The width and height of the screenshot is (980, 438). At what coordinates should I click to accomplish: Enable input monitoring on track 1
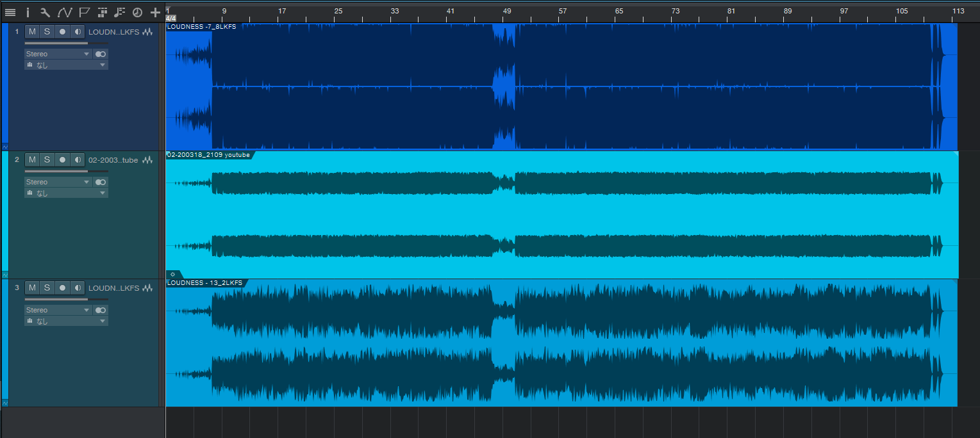(x=78, y=32)
